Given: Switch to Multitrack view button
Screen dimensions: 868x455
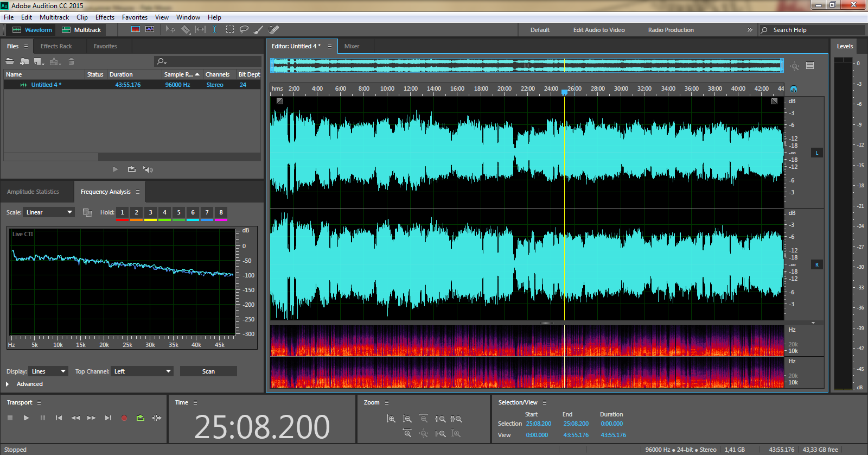Looking at the screenshot, I should click(x=81, y=30).
